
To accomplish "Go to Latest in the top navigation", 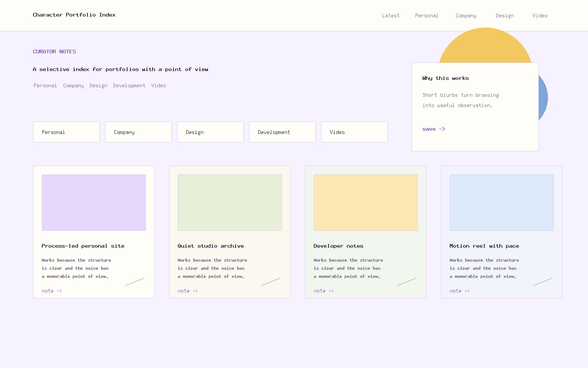I will click(x=391, y=15).
